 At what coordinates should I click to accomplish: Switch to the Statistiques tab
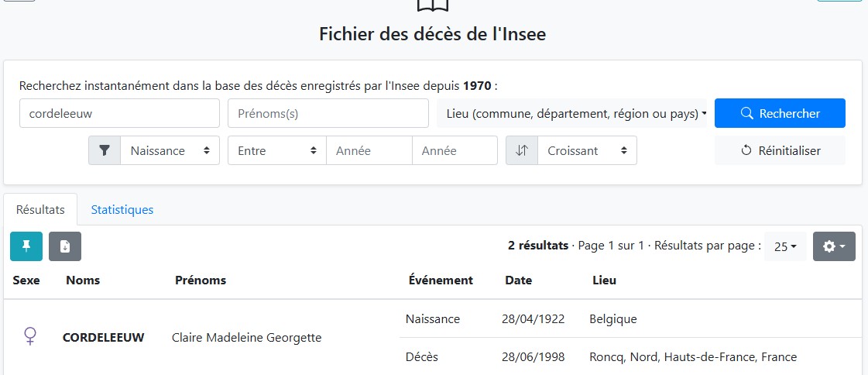122,209
